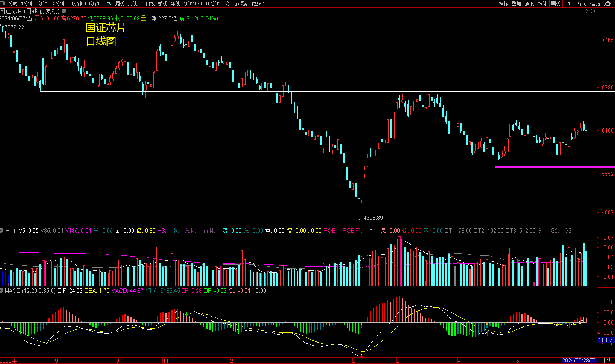This screenshot has width=615, height=364.
Task: Click the diamond marker icon
Action: pyautogui.click(x=586, y=11)
